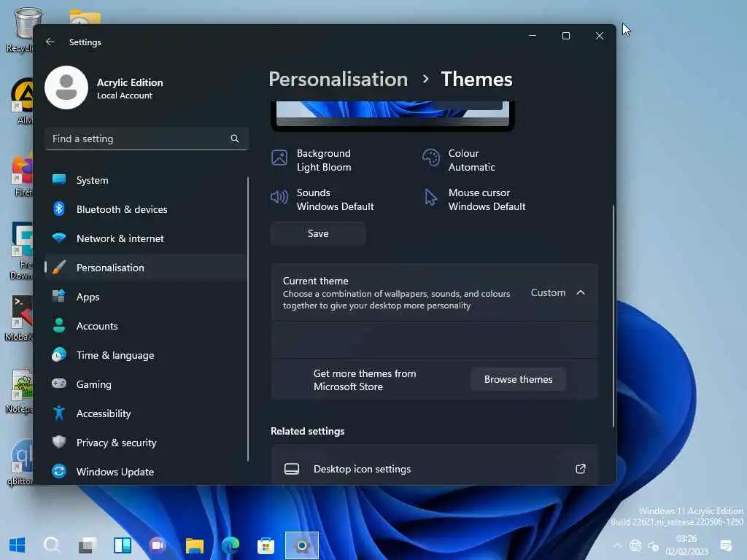Open the Windows Start menu
Image resolution: width=747 pixels, height=560 pixels.
(17, 545)
